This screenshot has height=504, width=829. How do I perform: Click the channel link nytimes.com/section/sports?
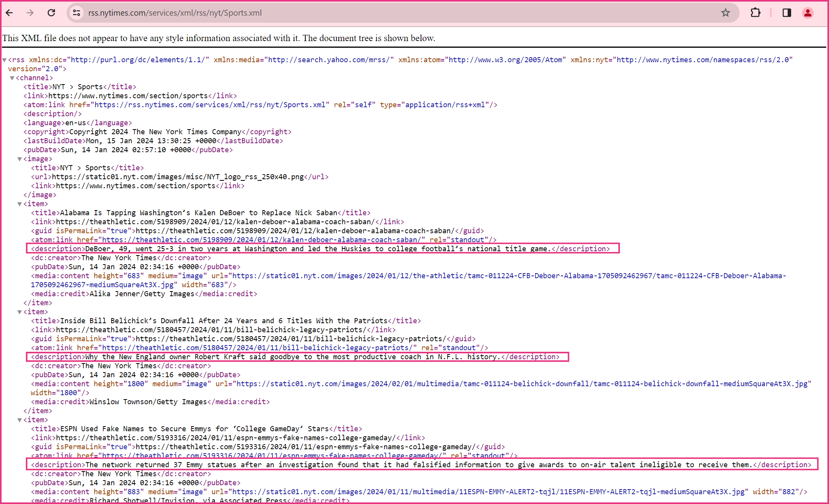pos(130,96)
